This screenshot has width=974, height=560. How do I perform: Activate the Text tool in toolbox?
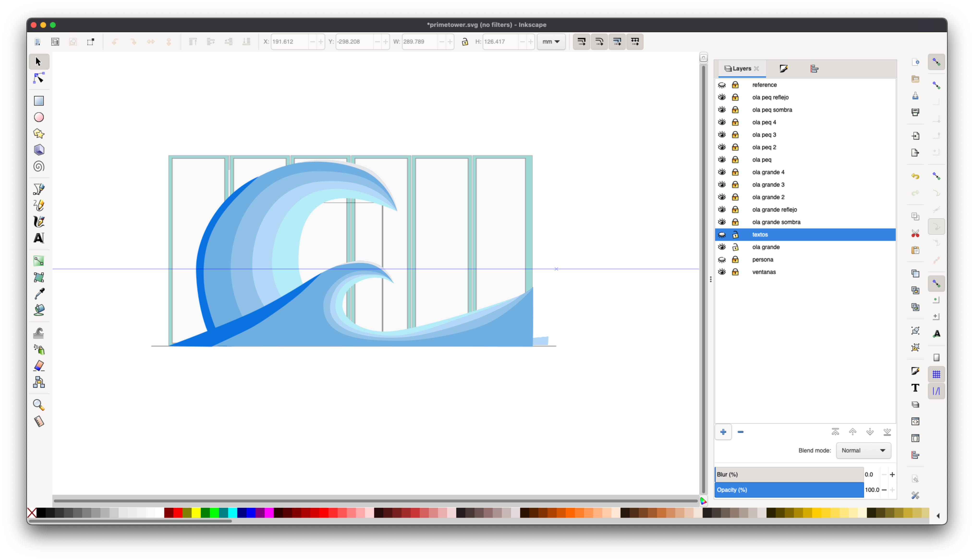39,238
